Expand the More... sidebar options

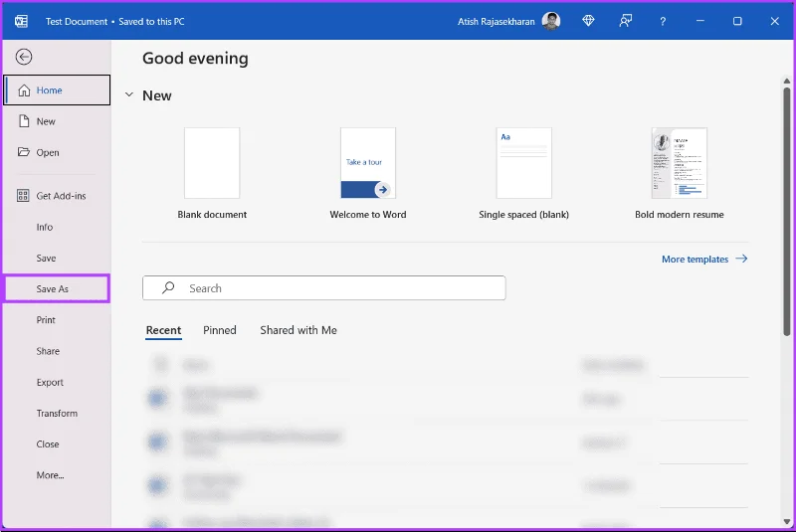tap(57, 475)
